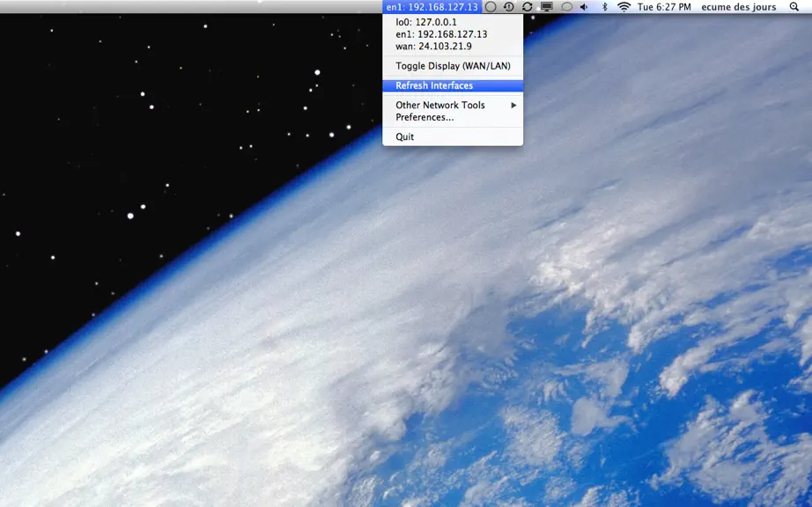
Task: Open the Time Machine menu bar icon
Action: click(x=508, y=7)
